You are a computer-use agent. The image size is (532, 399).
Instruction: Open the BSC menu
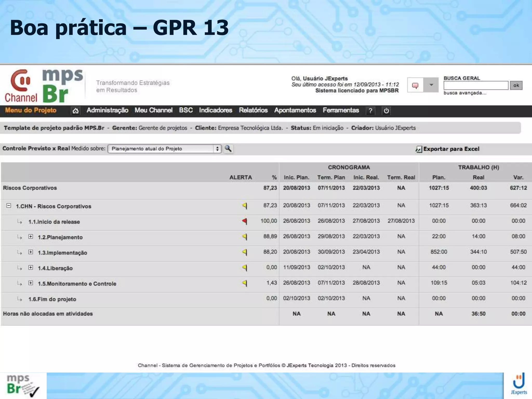click(186, 110)
